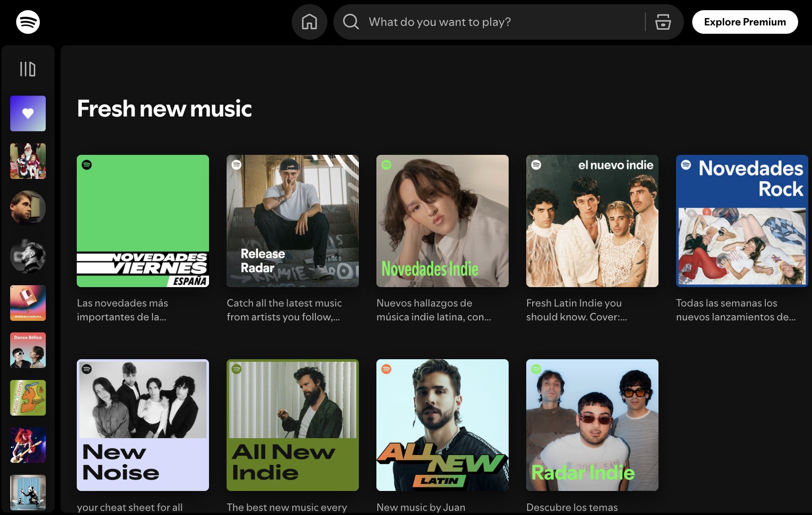Open Music Victory cover in sidebar

click(28, 398)
